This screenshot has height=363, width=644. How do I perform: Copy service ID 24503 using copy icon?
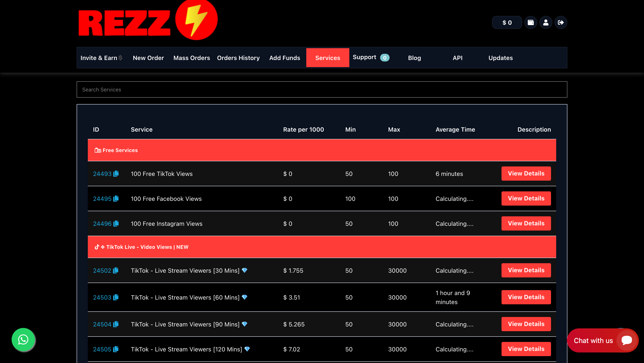tap(116, 297)
